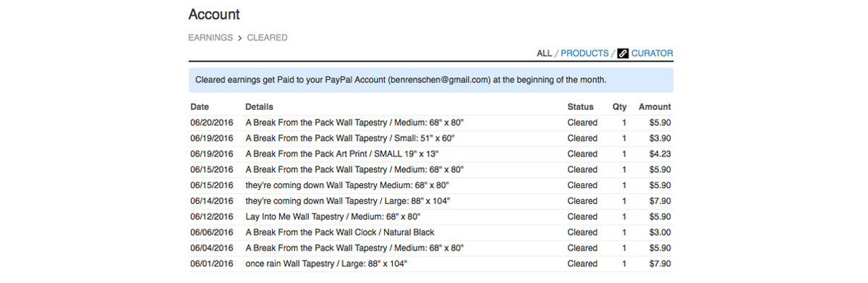868x283 pixels.
Task: Click Lay Into Me Wall Tapestry detail
Action: click(333, 216)
